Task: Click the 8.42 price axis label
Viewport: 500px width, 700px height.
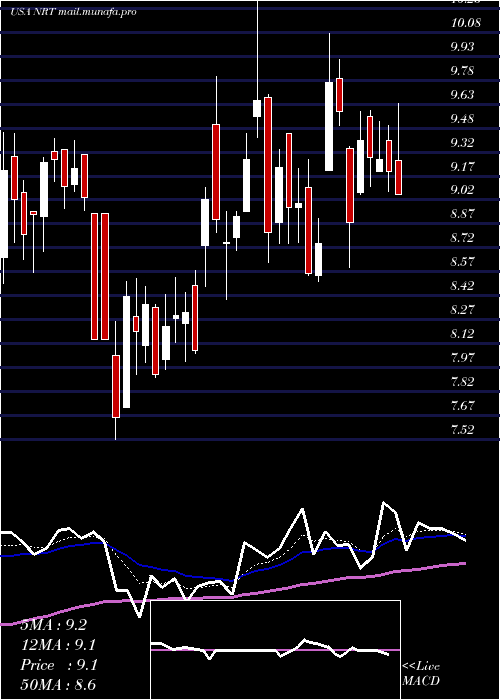Action: coord(462,286)
